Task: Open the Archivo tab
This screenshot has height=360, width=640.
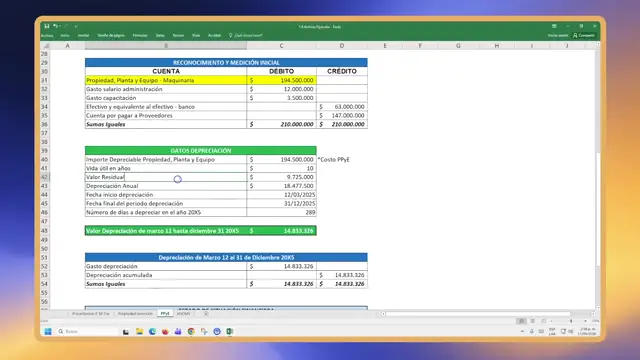Action: 47,36
